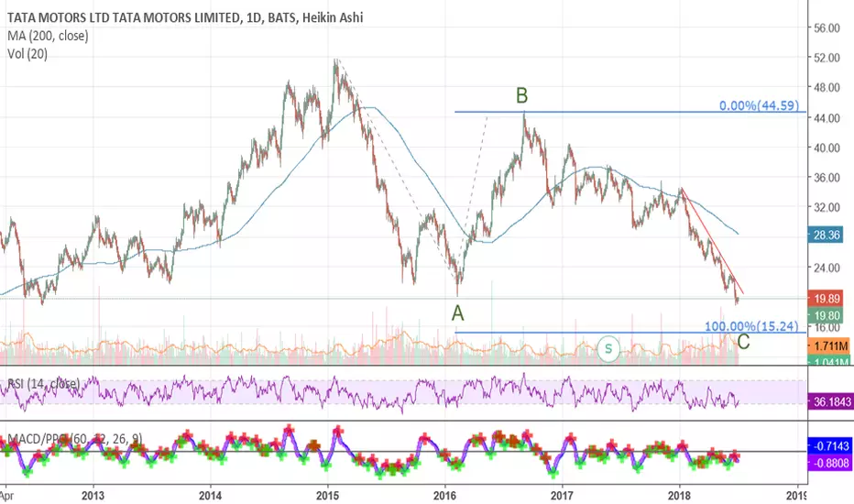This screenshot has height=504, width=854.
Task: Click the purple -0.8808 MACD value tag
Action: pyautogui.click(x=829, y=463)
